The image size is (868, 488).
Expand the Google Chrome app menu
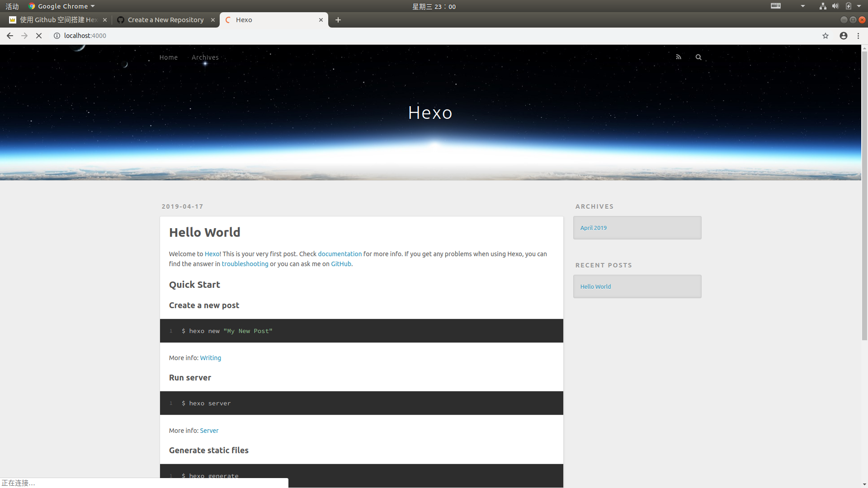point(62,6)
